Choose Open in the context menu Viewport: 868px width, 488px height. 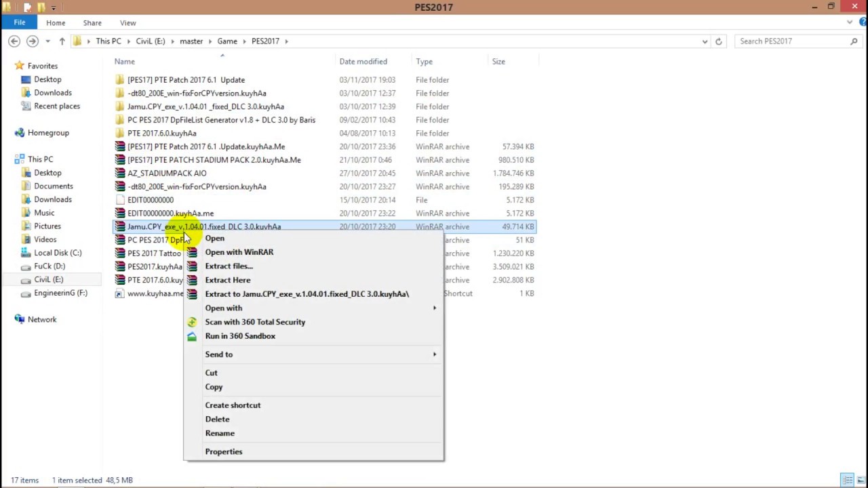pyautogui.click(x=214, y=239)
